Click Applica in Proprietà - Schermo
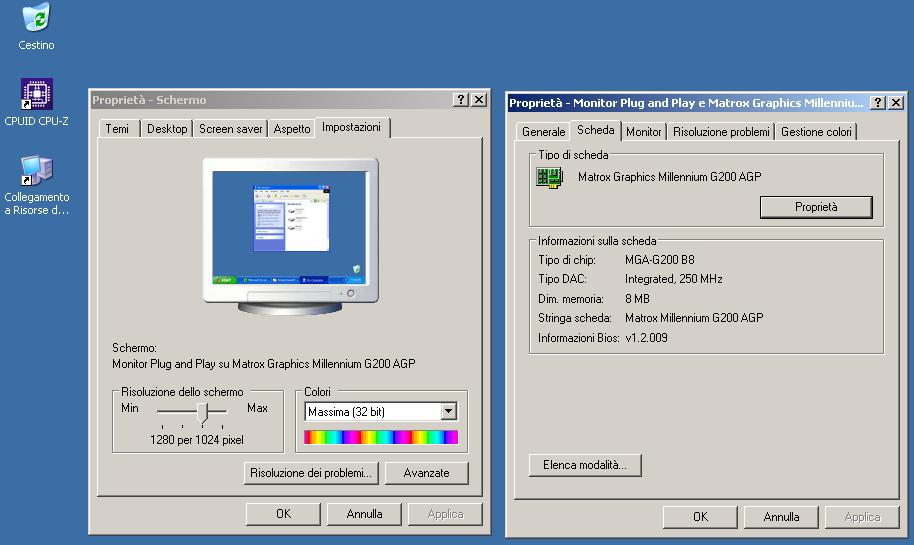This screenshot has width=914, height=545. click(445, 514)
